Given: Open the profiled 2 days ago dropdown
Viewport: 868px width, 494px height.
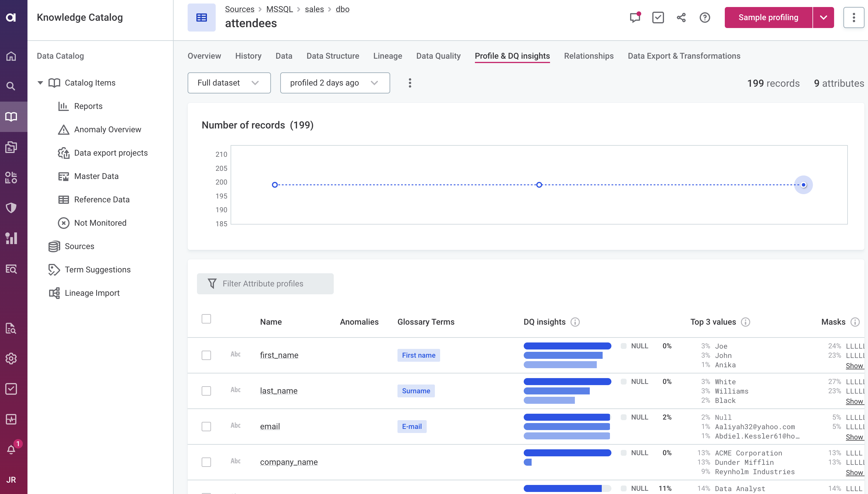Looking at the screenshot, I should pos(335,82).
